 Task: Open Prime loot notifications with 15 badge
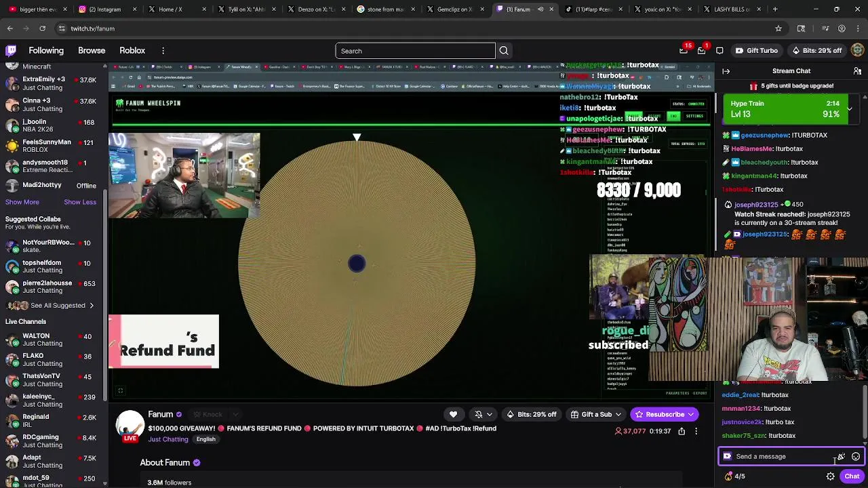click(684, 51)
